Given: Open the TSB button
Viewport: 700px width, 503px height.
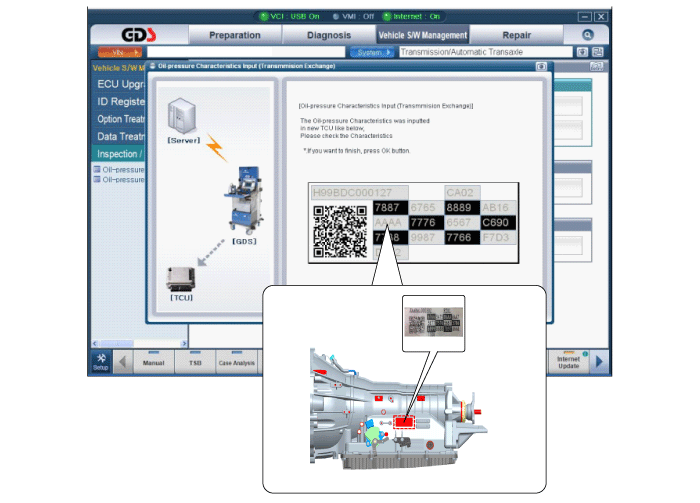Looking at the screenshot, I should pyautogui.click(x=195, y=361).
